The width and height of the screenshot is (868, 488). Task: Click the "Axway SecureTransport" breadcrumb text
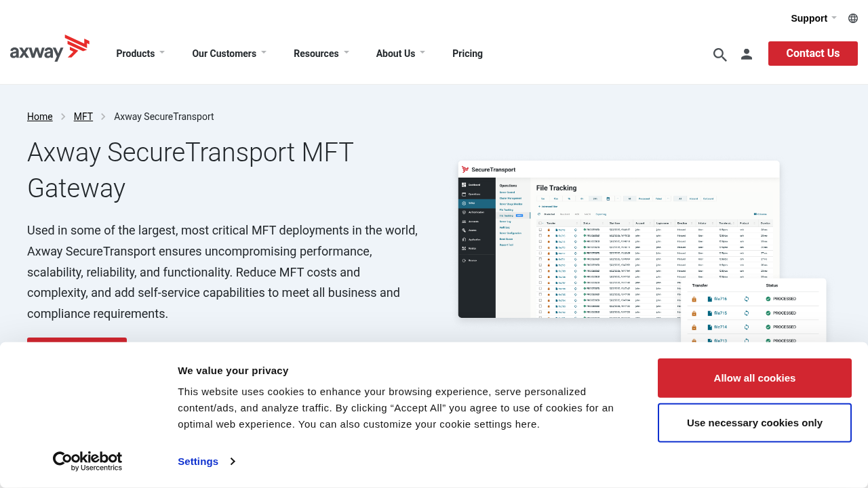[164, 117]
